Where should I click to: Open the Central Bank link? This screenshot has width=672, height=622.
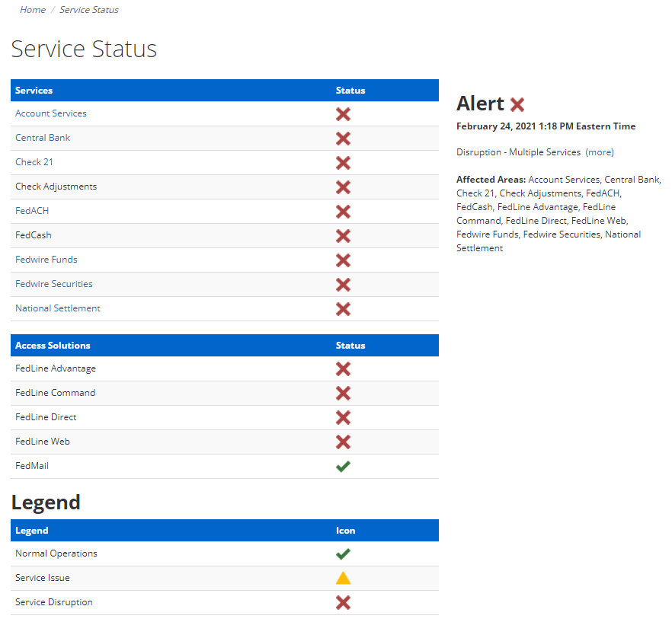click(x=43, y=138)
